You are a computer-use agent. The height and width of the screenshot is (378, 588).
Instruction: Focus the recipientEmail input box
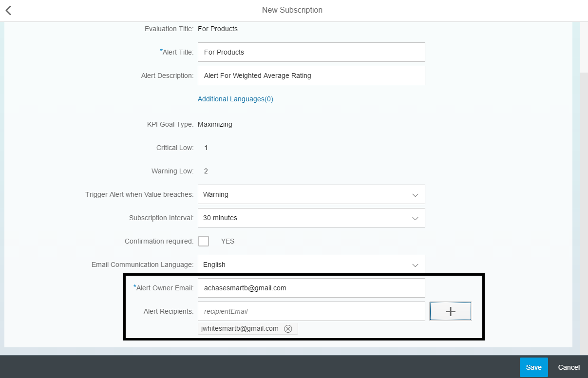click(x=311, y=311)
